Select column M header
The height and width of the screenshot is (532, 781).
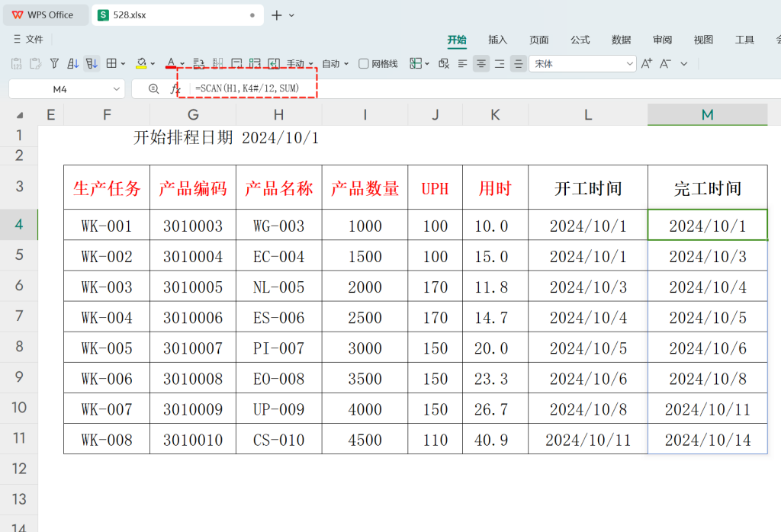707,115
